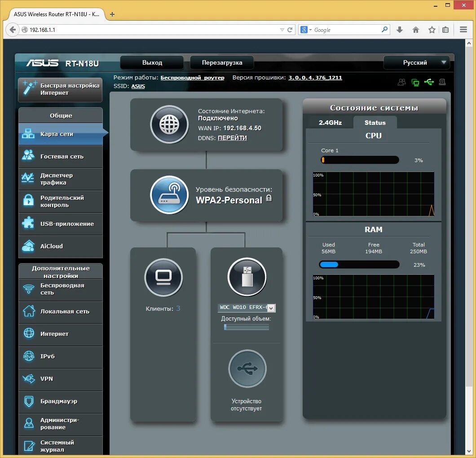This screenshot has height=458, width=476.
Task: Open the browser hamburger menu
Action: 463,30
